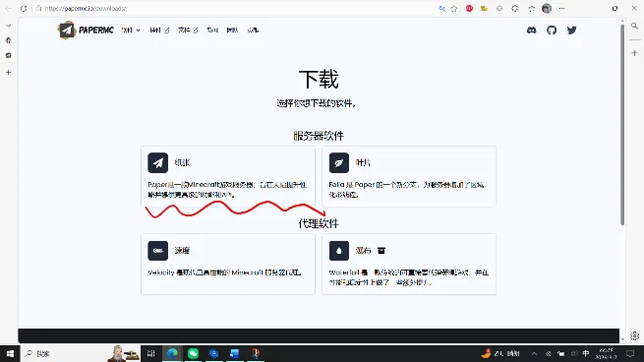Select the active PaperMC tab in vertical tabs

pos(8,55)
